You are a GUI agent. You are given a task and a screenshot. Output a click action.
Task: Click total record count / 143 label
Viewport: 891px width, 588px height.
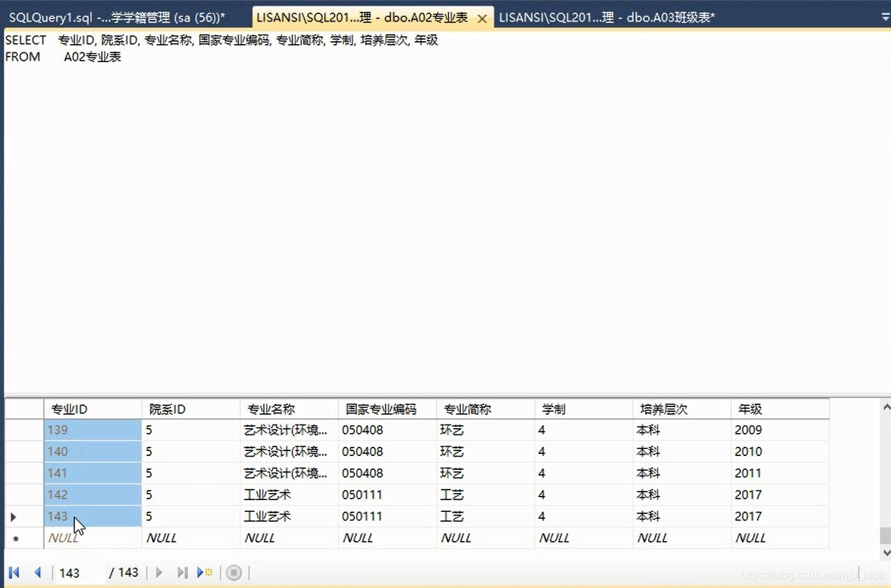point(124,573)
